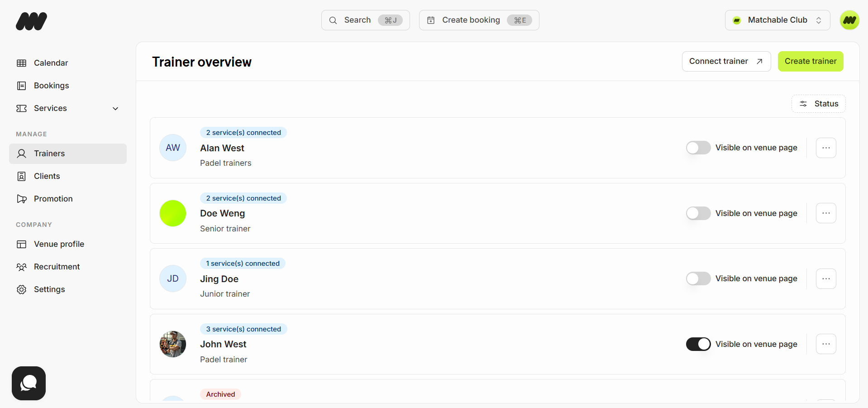Viewport: 868px width, 408px height.
Task: Click the Connect trainer button
Action: (726, 61)
